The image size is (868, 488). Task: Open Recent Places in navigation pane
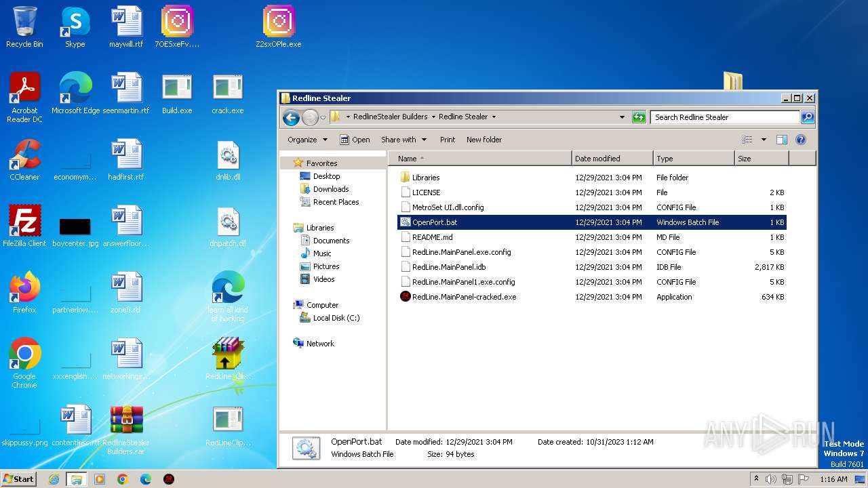click(x=336, y=202)
